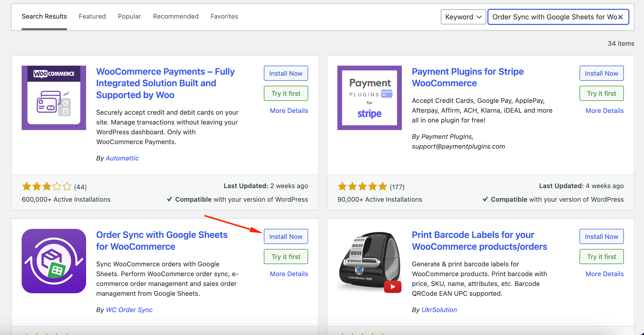Install Order Sync with Google Sheets now
Image resolution: width=644 pixels, height=335 pixels.
pyautogui.click(x=286, y=237)
